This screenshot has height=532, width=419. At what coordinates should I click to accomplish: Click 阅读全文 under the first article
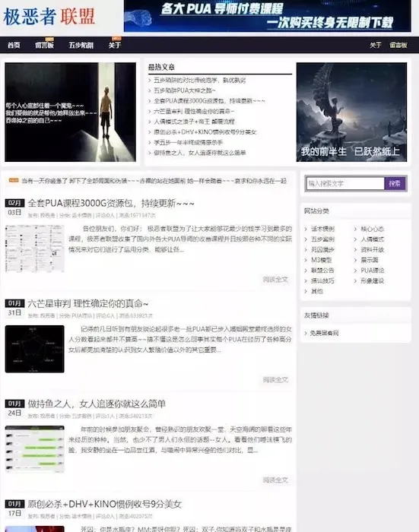[275, 279]
